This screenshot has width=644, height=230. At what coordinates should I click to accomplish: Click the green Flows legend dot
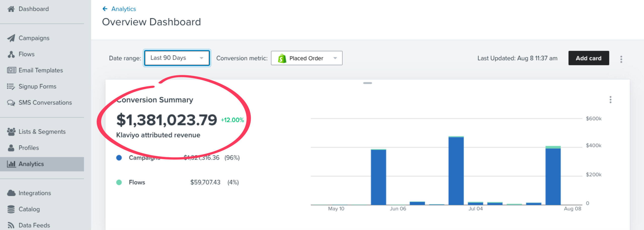click(x=119, y=182)
